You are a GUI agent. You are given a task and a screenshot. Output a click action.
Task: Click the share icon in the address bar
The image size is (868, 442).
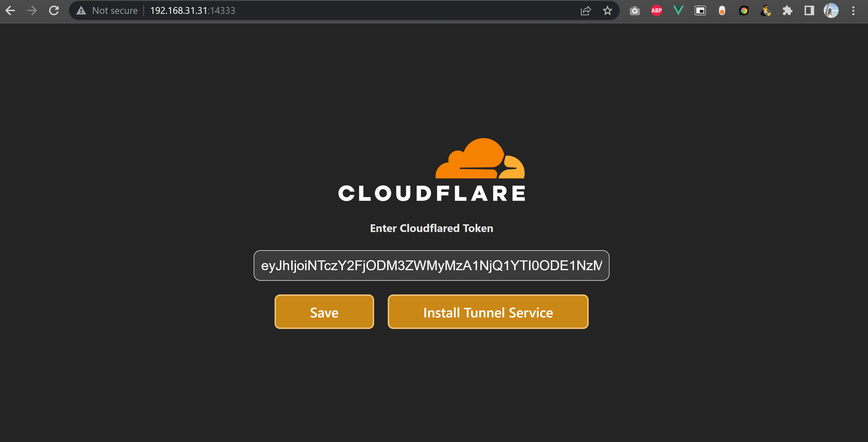point(586,10)
